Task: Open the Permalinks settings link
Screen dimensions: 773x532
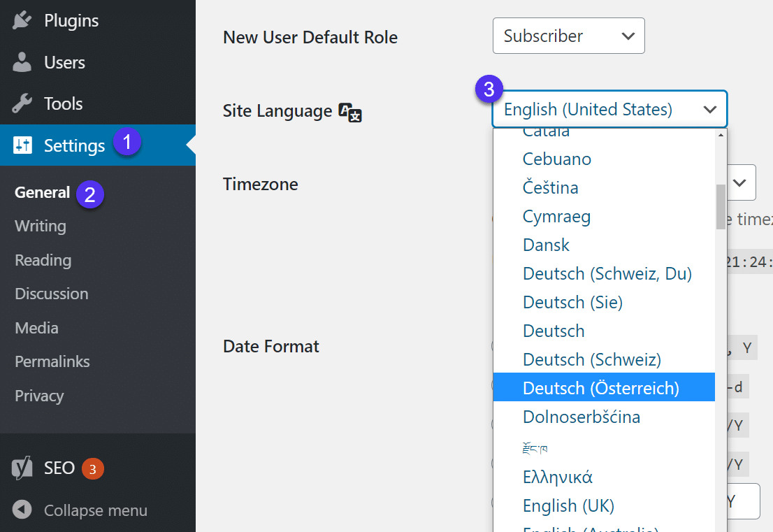Action: [x=52, y=361]
